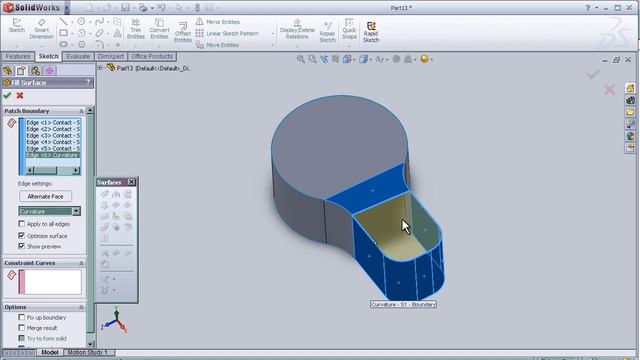Collapse the Patch Boundary section

[81, 111]
